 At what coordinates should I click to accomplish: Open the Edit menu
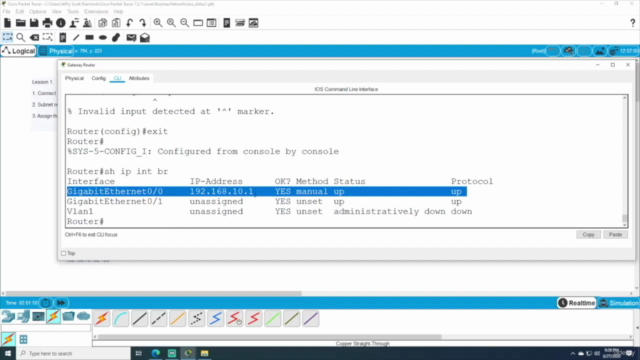(x=20, y=11)
